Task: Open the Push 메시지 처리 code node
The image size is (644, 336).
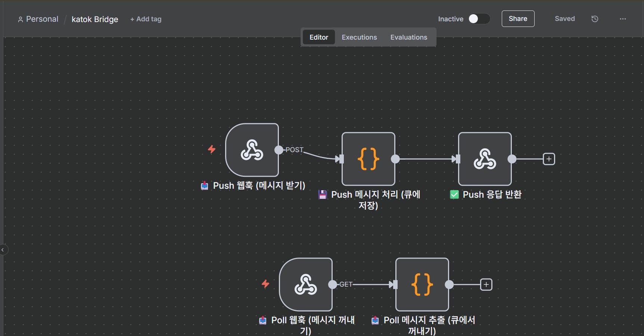Action: 368,159
